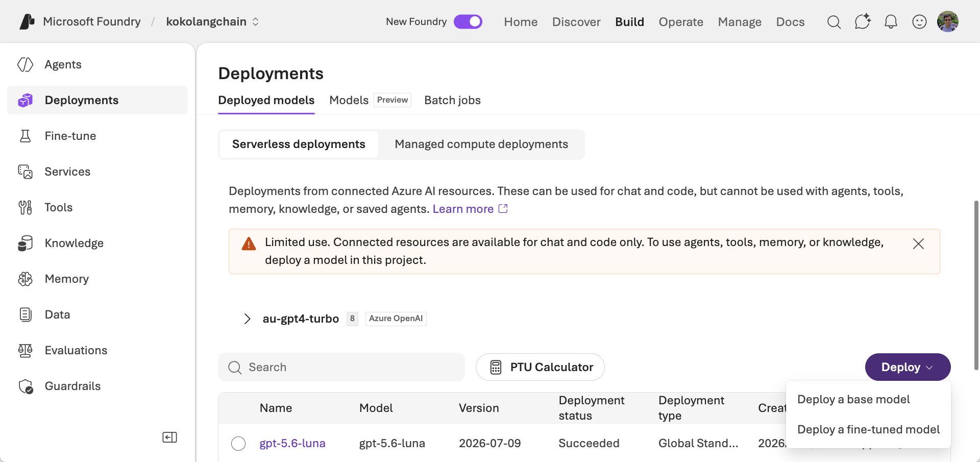Click the Evaluations scales icon

click(x=25, y=350)
